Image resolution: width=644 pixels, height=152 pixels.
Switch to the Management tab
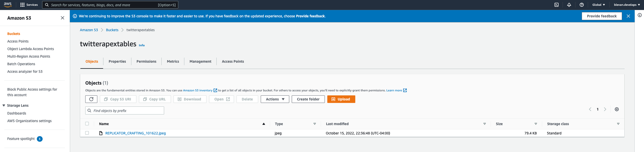click(200, 61)
